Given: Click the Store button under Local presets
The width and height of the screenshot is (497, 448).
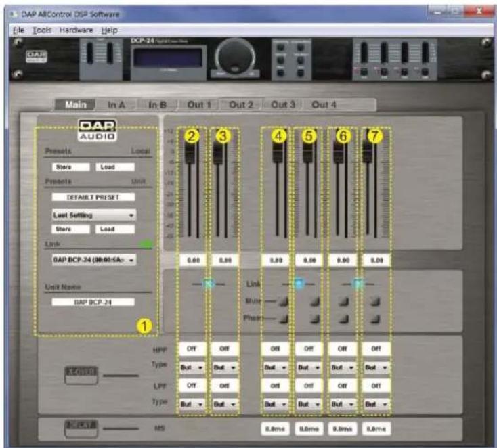Looking at the screenshot, I should (x=70, y=167).
